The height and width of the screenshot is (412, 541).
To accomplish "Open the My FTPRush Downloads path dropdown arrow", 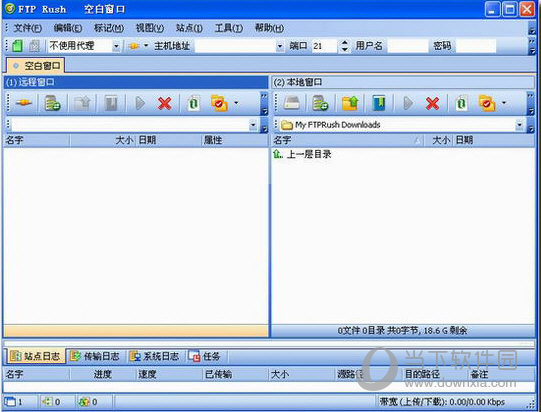I will tap(519, 125).
